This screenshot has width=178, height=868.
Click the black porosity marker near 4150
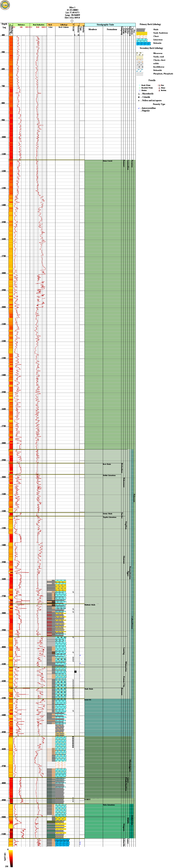[75, 671]
